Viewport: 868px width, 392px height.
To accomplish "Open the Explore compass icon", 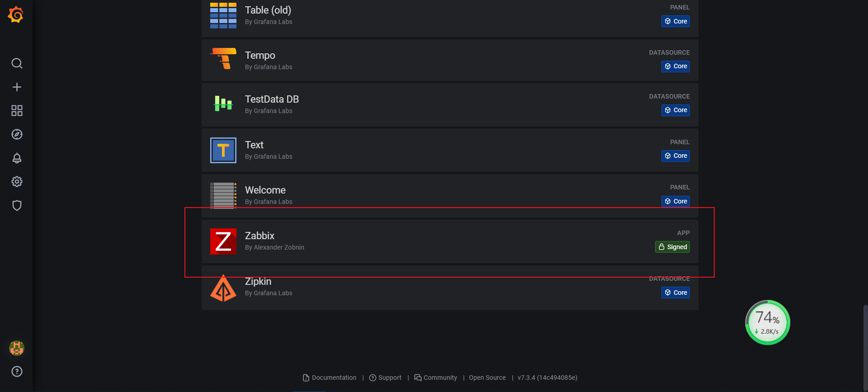I will (x=17, y=134).
